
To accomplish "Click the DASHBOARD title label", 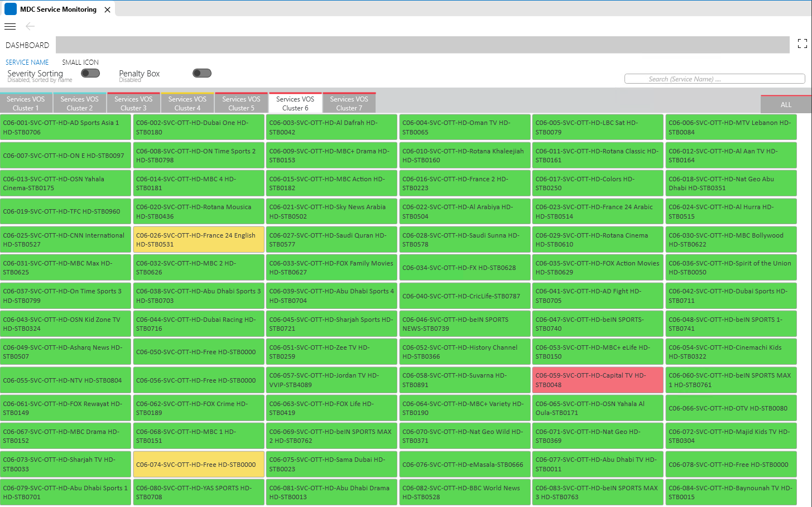I will (27, 45).
